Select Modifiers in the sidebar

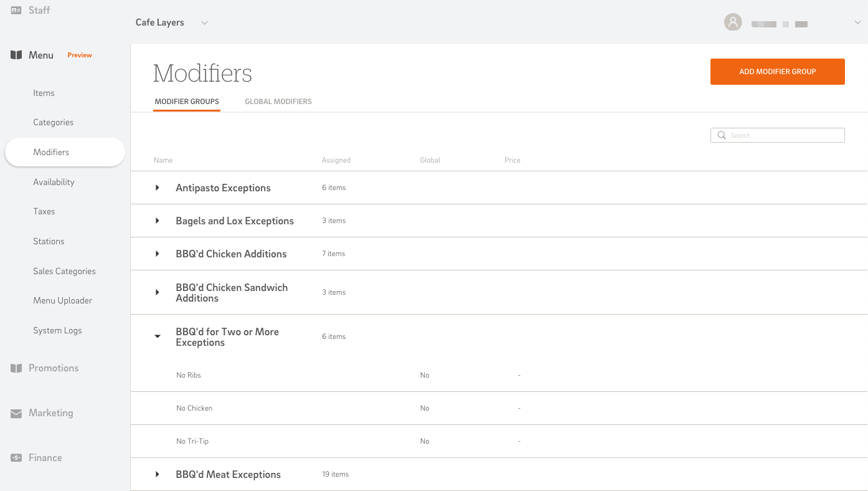tap(65, 152)
